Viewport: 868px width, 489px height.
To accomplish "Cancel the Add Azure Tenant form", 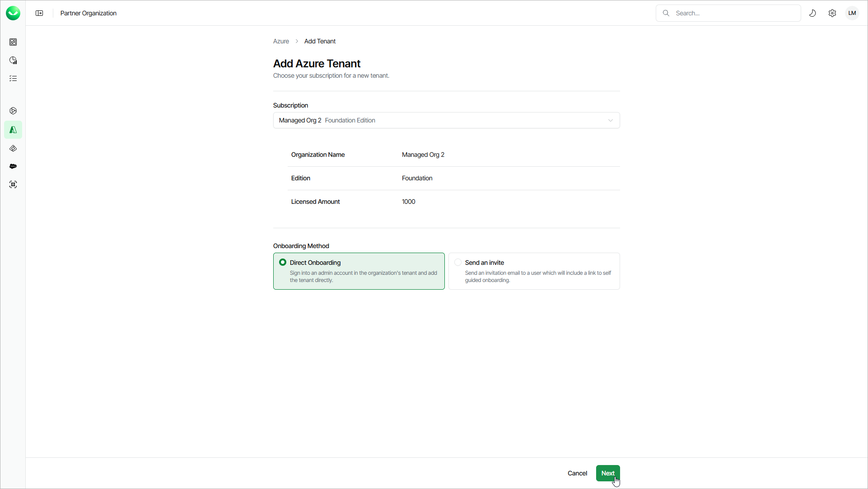I will [577, 473].
